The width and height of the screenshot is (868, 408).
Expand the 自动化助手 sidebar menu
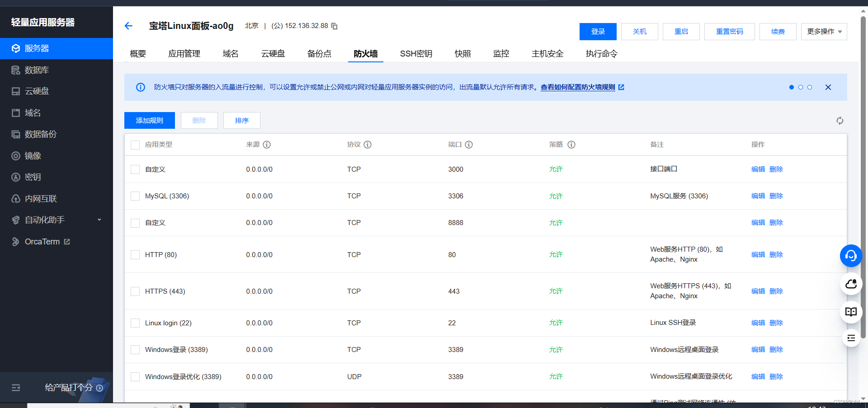(x=57, y=220)
